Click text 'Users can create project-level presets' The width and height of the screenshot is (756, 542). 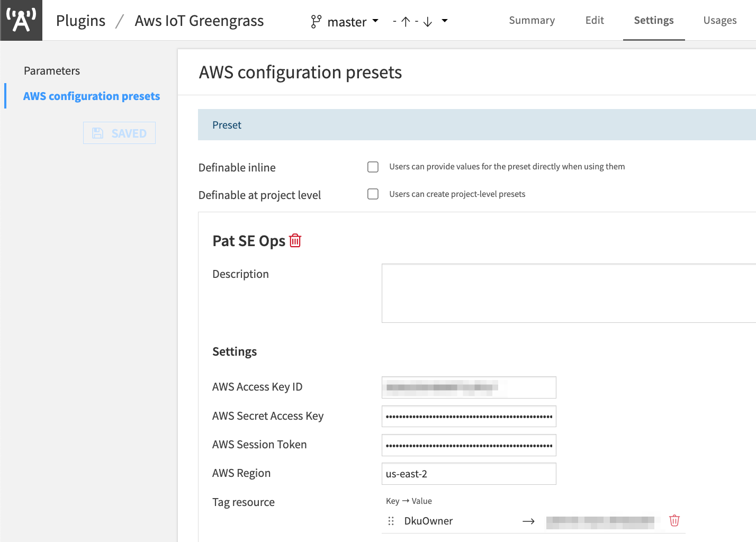[457, 194]
